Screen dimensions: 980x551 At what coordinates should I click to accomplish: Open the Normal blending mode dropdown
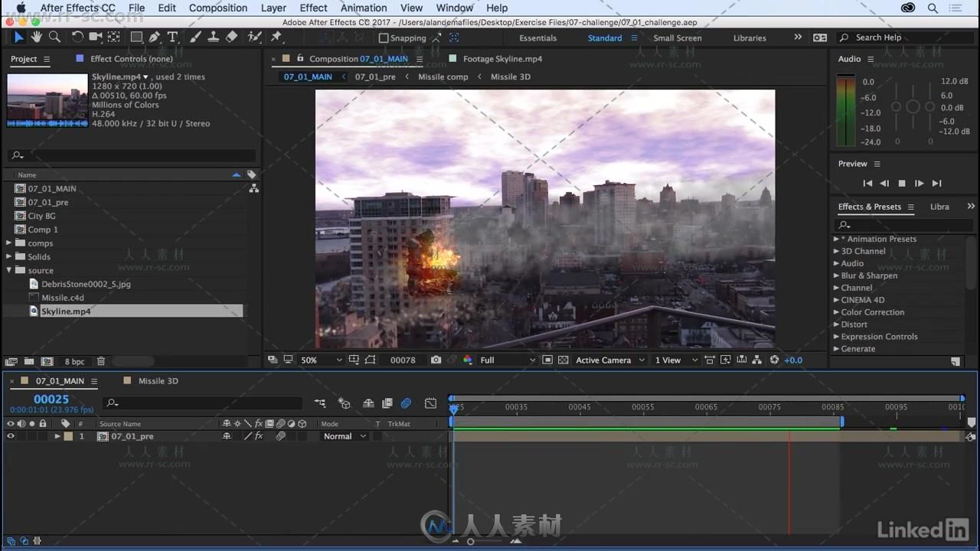point(344,436)
